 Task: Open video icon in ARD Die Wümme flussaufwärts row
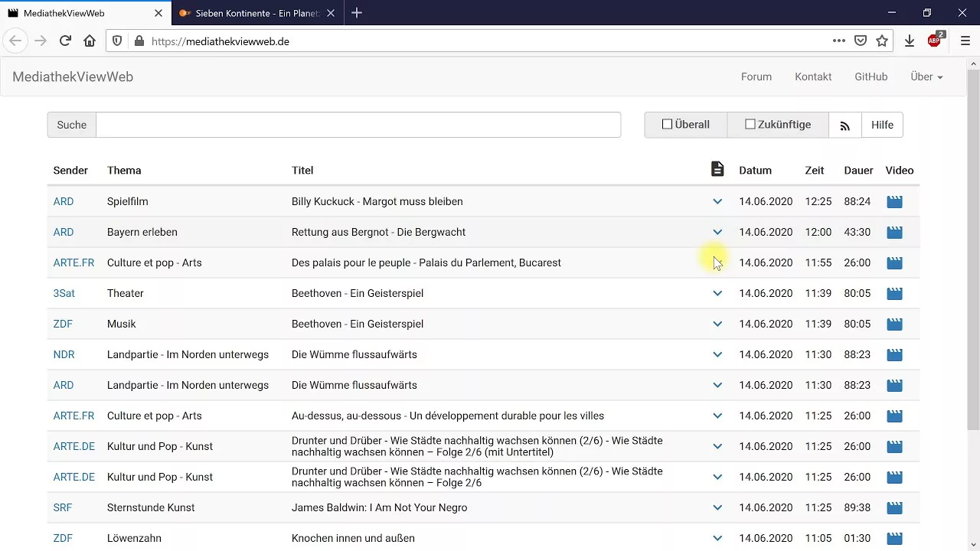pos(894,386)
